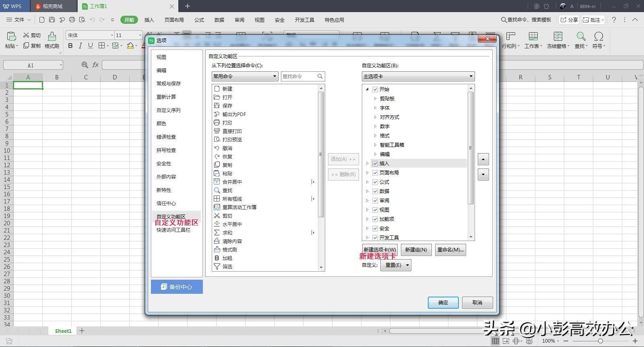Viewport: 644px width, 347px height.
Task: Click the 重命名 button
Action: coord(450,250)
